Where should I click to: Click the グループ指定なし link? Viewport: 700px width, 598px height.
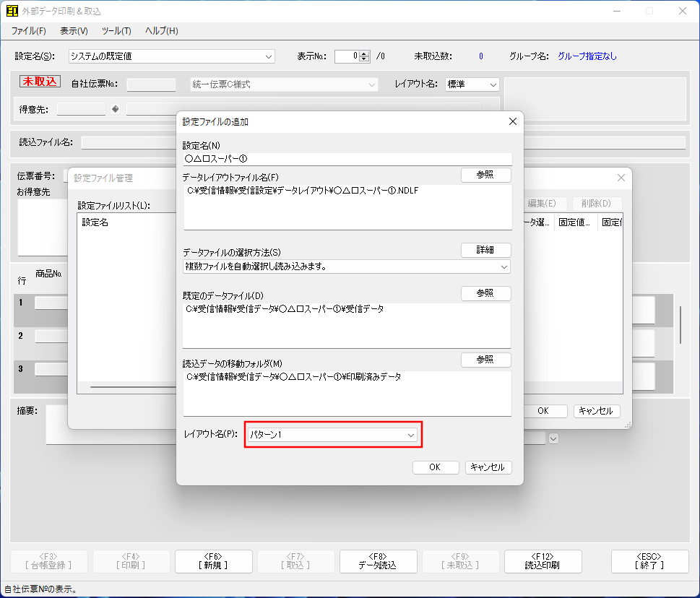[x=587, y=56]
